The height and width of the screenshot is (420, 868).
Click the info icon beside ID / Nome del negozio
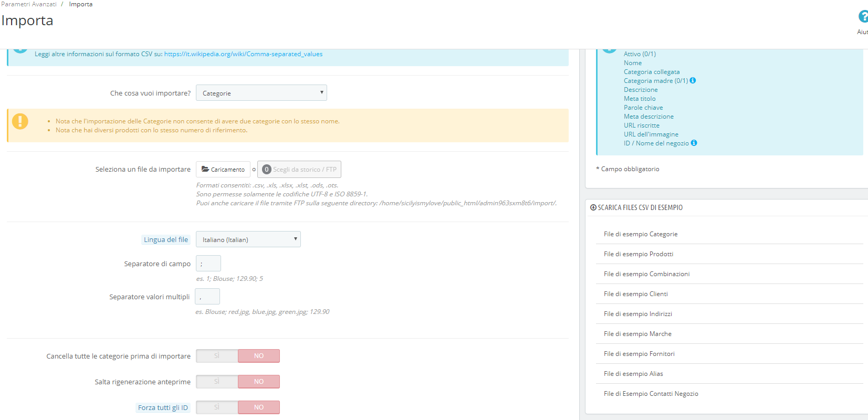(x=694, y=143)
